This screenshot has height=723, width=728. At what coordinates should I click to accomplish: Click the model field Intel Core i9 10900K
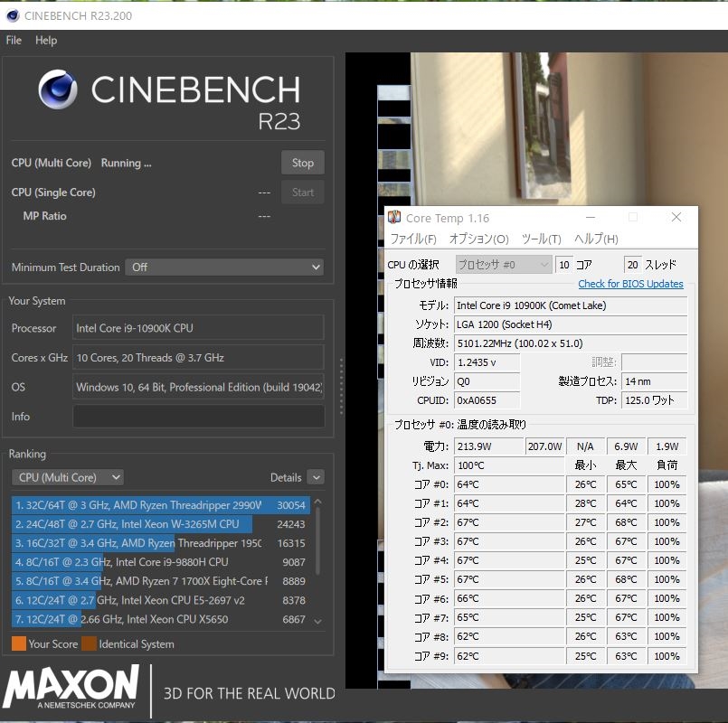[571, 305]
